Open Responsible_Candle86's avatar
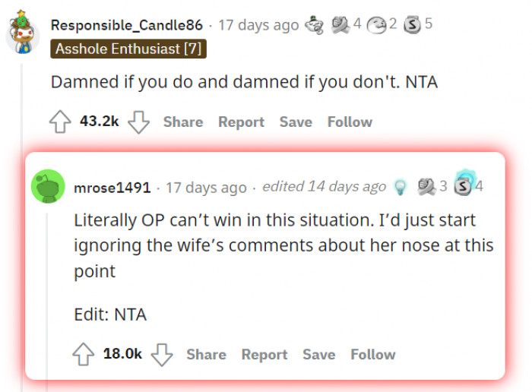 coord(22,31)
